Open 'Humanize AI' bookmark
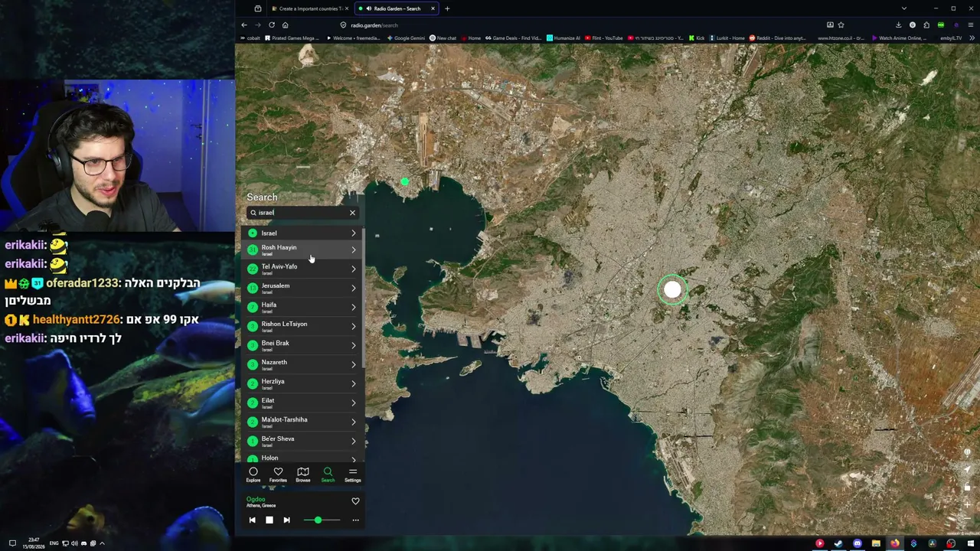The image size is (980, 551). click(x=563, y=37)
